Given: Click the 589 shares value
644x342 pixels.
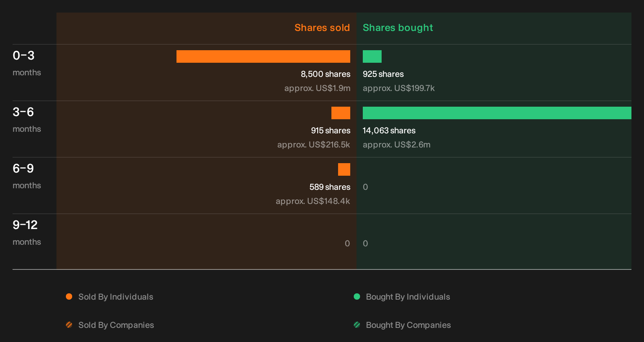Looking at the screenshot, I should [x=330, y=187].
